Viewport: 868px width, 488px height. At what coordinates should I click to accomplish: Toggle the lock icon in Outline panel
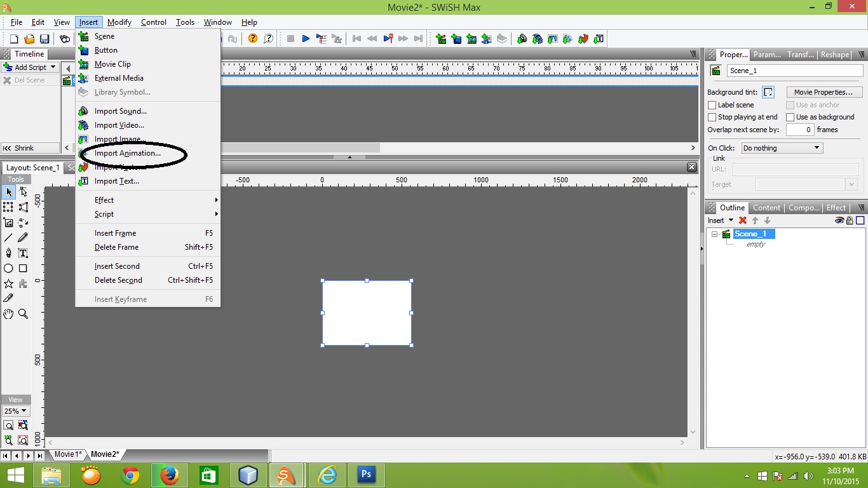(x=850, y=220)
